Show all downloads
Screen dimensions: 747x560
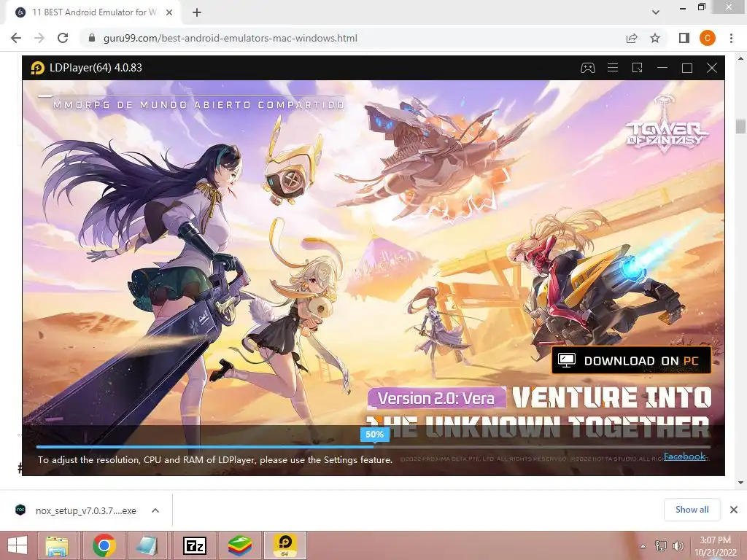click(692, 510)
